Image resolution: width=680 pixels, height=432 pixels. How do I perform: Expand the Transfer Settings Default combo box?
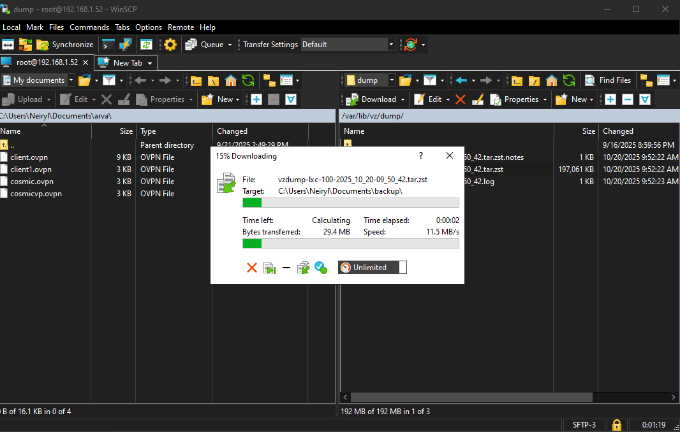click(390, 45)
